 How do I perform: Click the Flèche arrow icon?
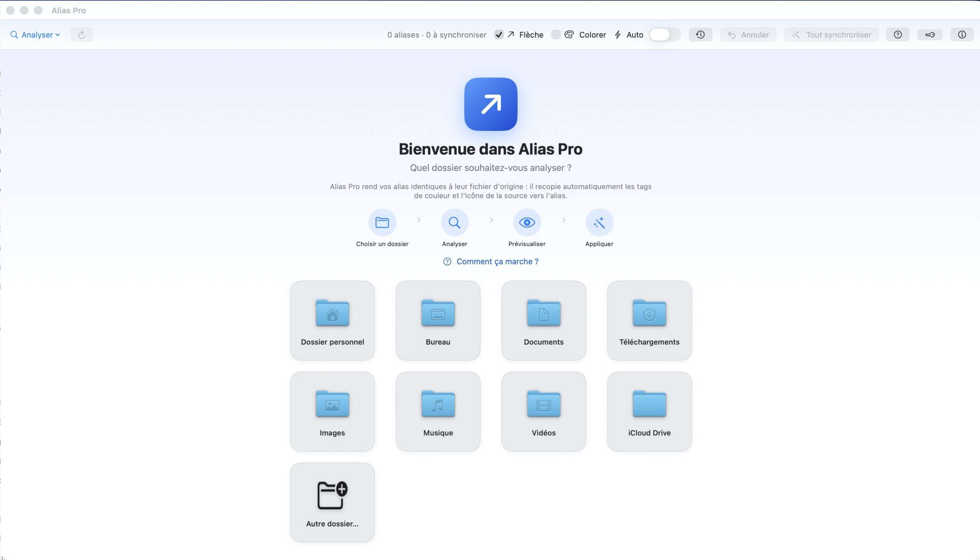pyautogui.click(x=511, y=34)
